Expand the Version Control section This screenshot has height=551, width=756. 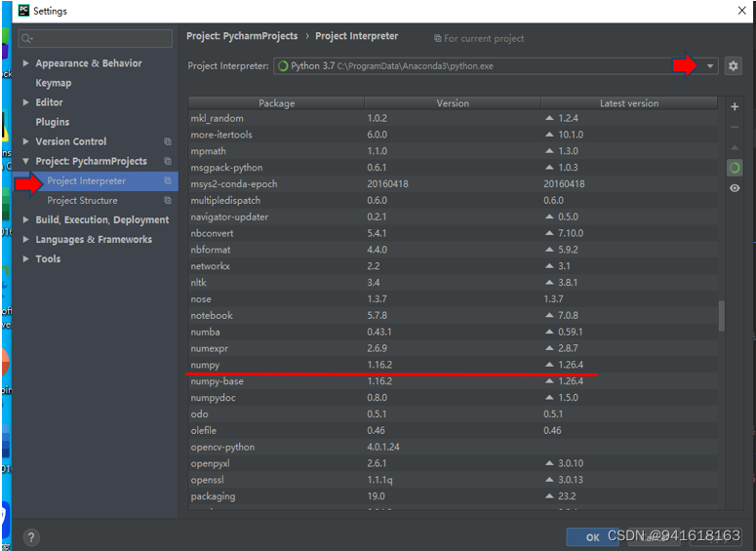pos(25,141)
